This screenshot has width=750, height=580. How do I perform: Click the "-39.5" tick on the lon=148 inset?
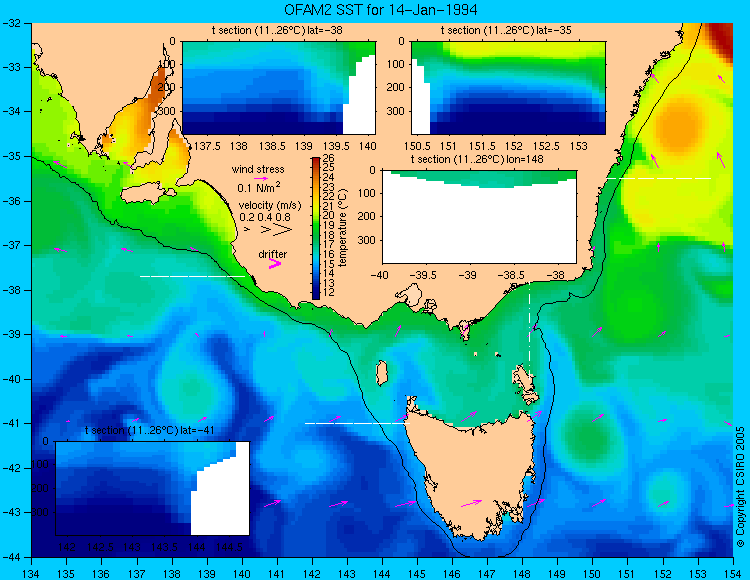(x=425, y=275)
